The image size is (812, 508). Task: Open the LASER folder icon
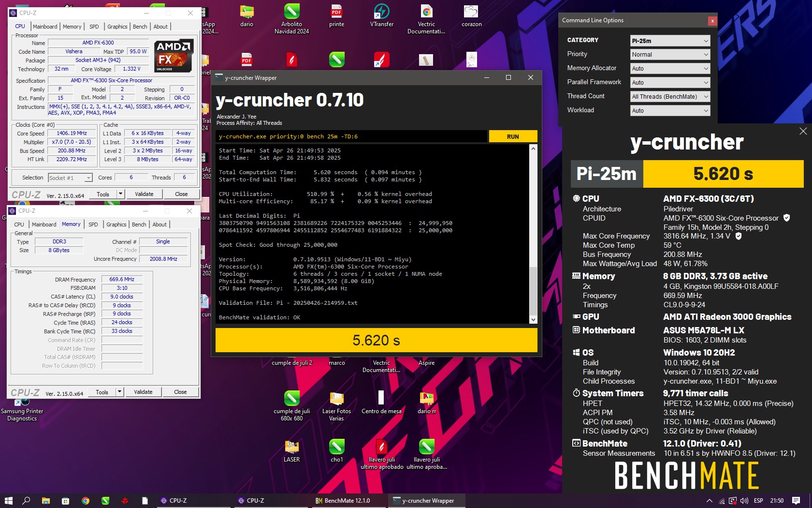click(x=291, y=450)
